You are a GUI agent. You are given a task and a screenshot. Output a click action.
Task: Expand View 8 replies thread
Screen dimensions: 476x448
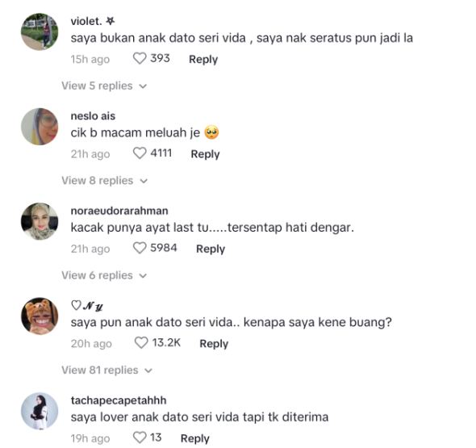pos(104,181)
